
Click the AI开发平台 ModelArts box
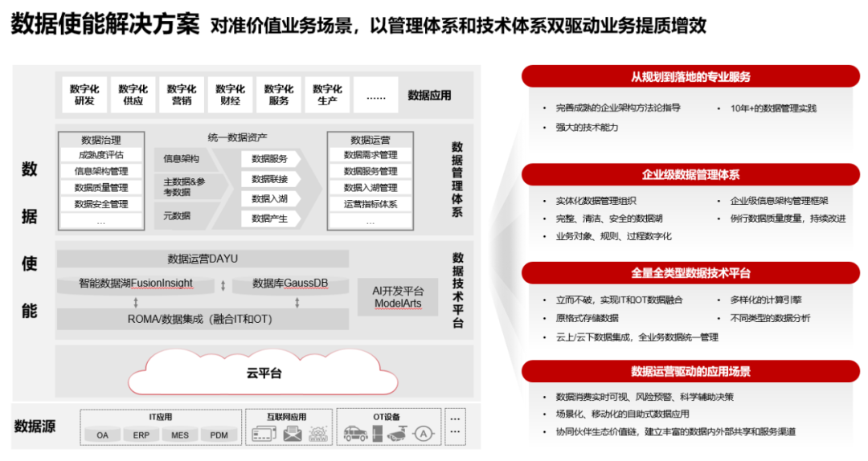[x=399, y=297]
